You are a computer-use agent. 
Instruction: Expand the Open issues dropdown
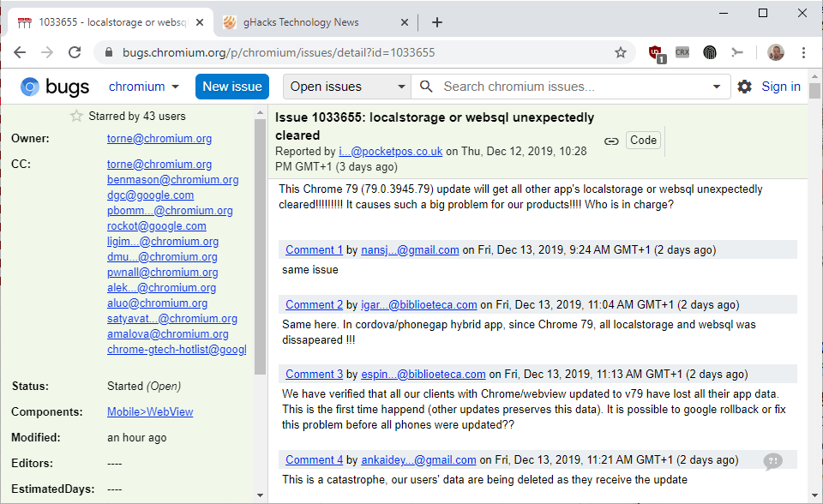[x=347, y=87]
